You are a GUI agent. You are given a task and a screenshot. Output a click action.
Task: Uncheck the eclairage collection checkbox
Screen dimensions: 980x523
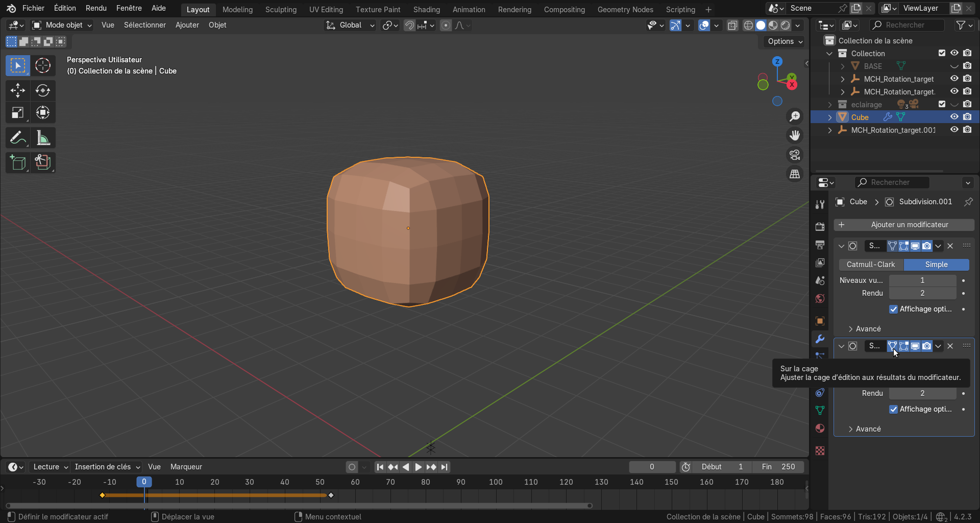coord(942,104)
